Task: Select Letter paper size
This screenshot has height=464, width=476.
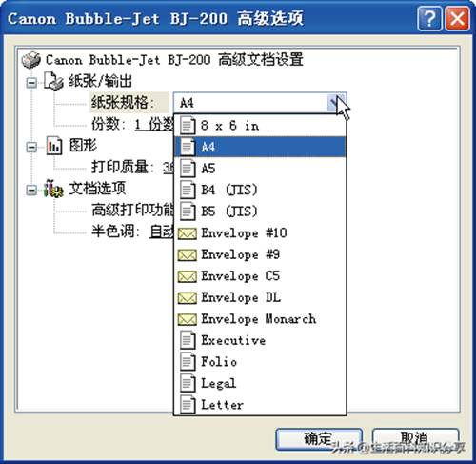Action: coord(260,405)
